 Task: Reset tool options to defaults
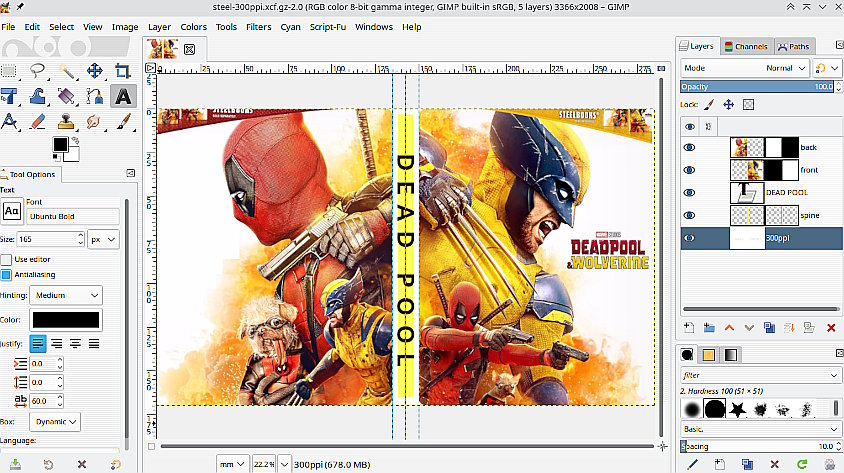116,464
